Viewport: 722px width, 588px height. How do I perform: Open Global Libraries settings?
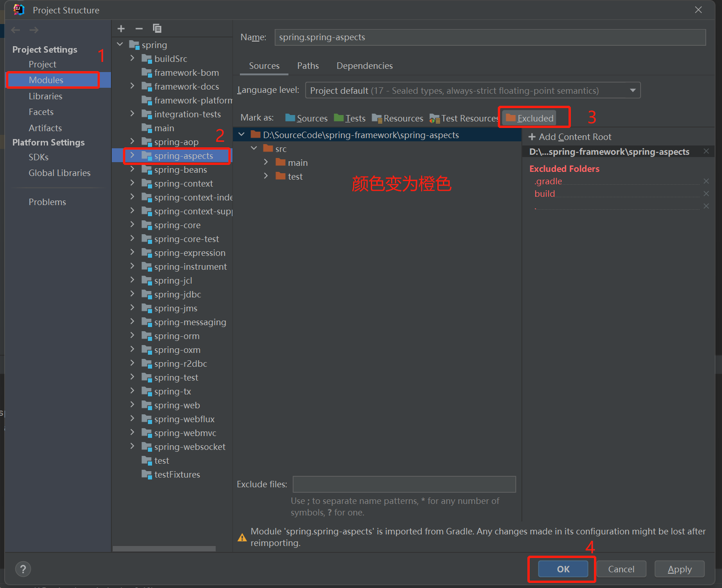pyautogui.click(x=60, y=173)
